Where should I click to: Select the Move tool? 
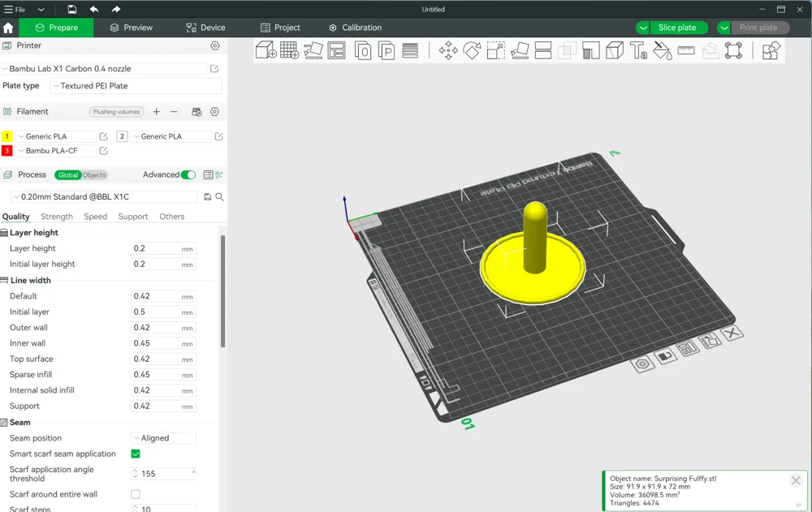point(448,50)
